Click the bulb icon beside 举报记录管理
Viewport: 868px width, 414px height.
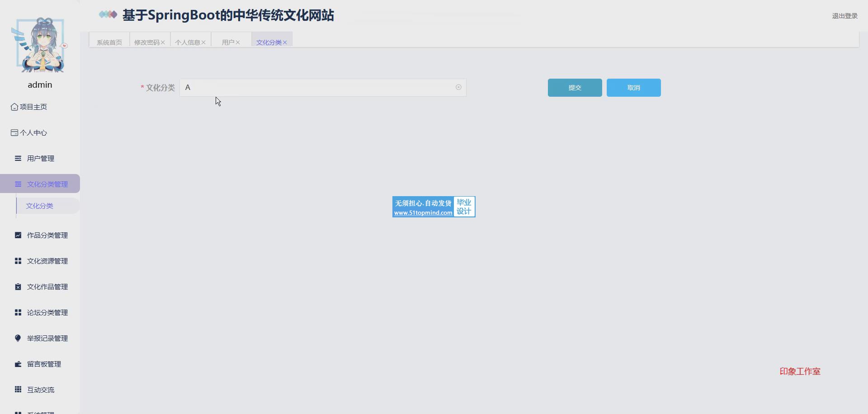[18, 339]
